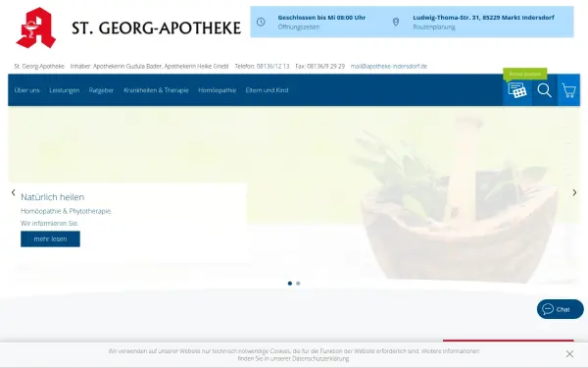Click the mail@apotheke-indersdorf.de email link

point(389,66)
